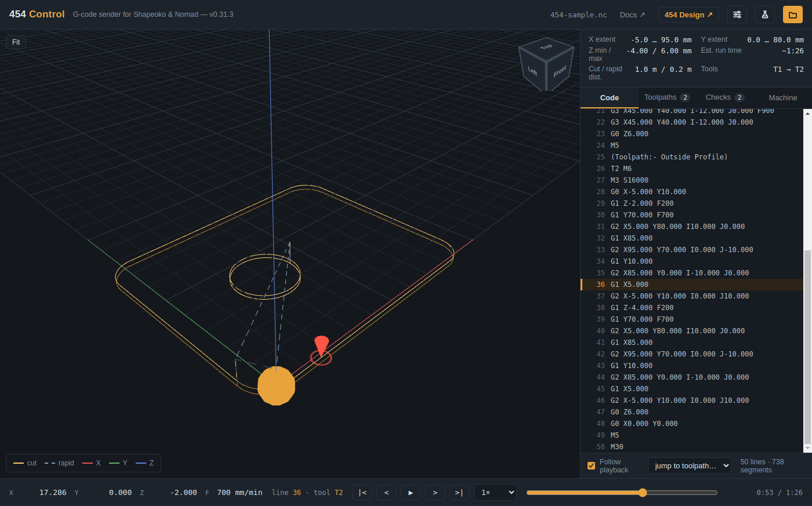Click the orange tool sphere in the viewport
The image size is (812, 506).
click(276, 386)
